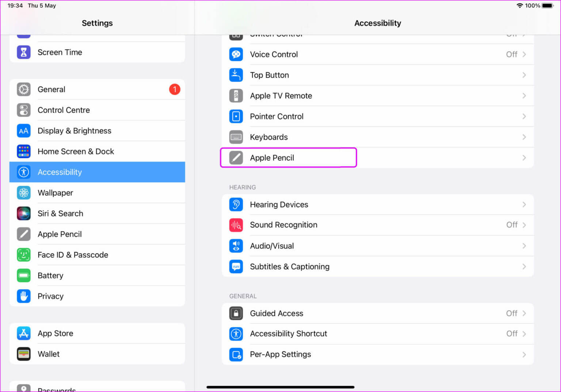The image size is (561, 392).
Task: Select General in the sidebar
Action: tap(97, 89)
